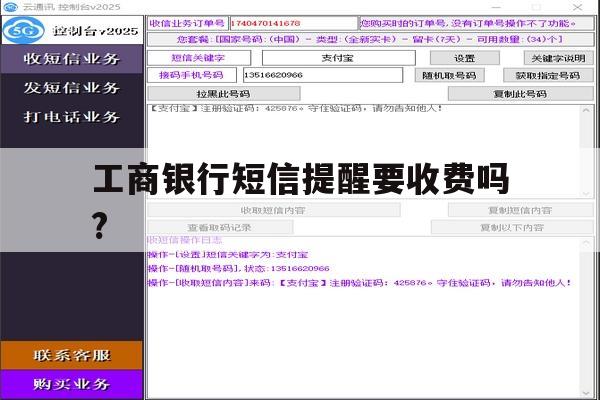
Task: Click the 收信业务订单号 label
Action: coord(188,23)
